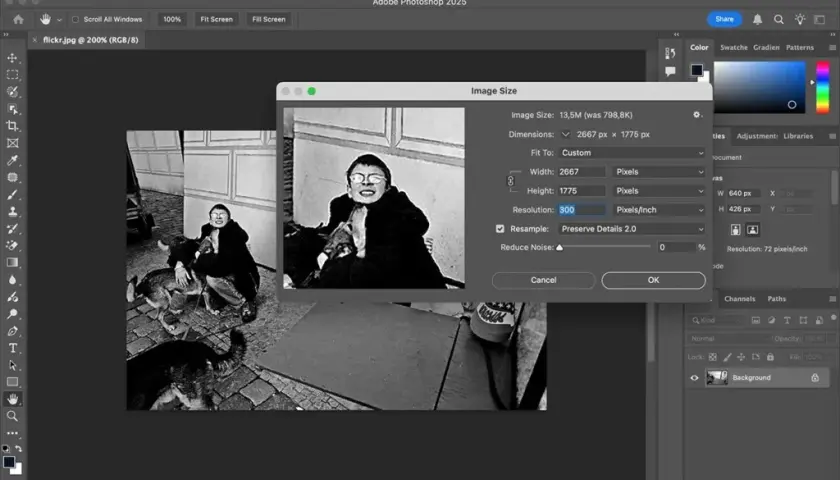Hide the Background layer visibility eye
Viewport: 840px width, 480px height.
(694, 378)
